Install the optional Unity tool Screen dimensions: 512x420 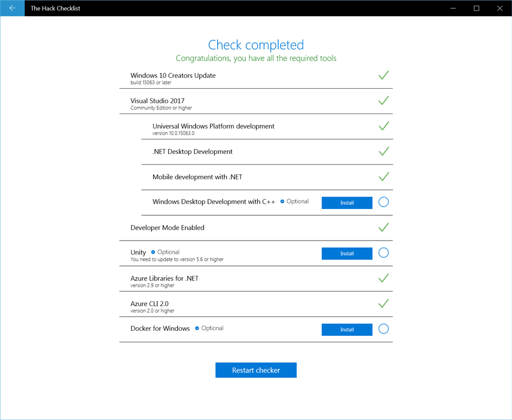click(347, 254)
